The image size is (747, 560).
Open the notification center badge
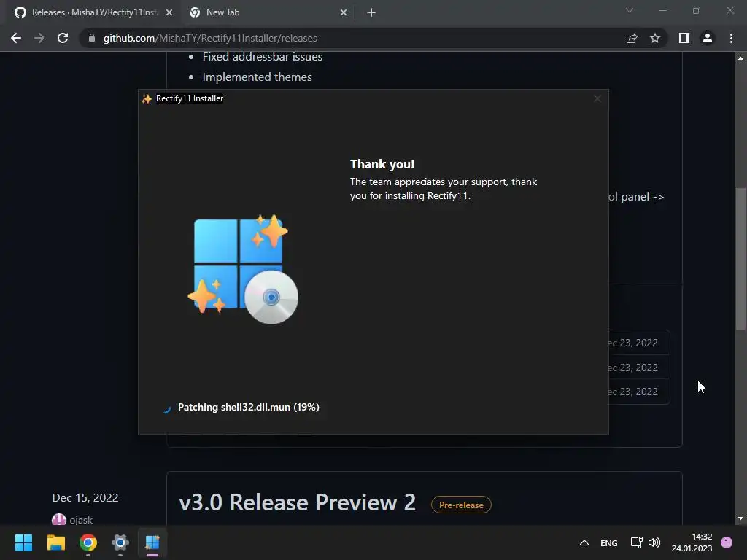pyautogui.click(x=727, y=542)
